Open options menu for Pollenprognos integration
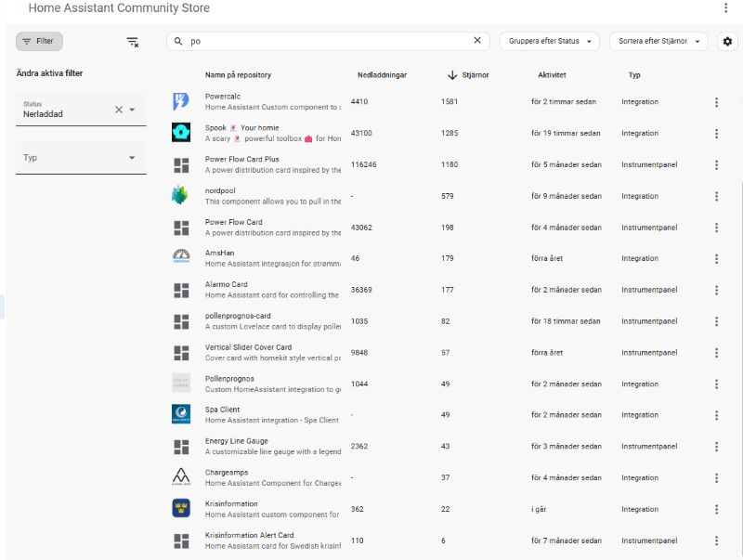 click(716, 384)
